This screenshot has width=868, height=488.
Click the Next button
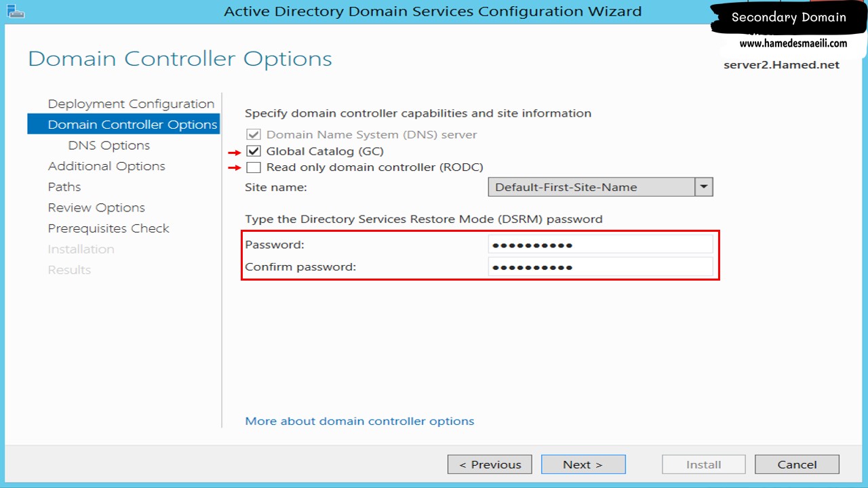coord(583,464)
